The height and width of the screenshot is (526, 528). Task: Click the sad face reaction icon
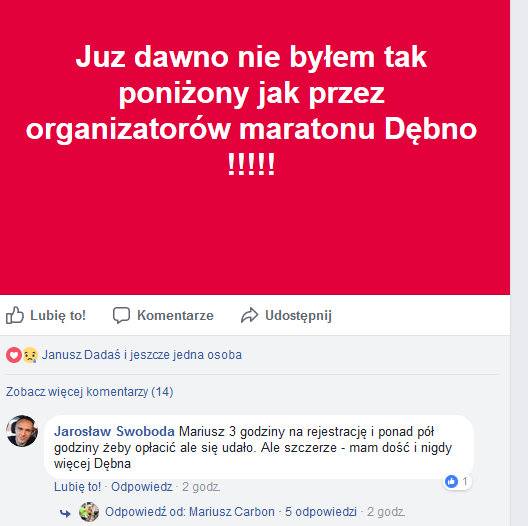(30, 355)
